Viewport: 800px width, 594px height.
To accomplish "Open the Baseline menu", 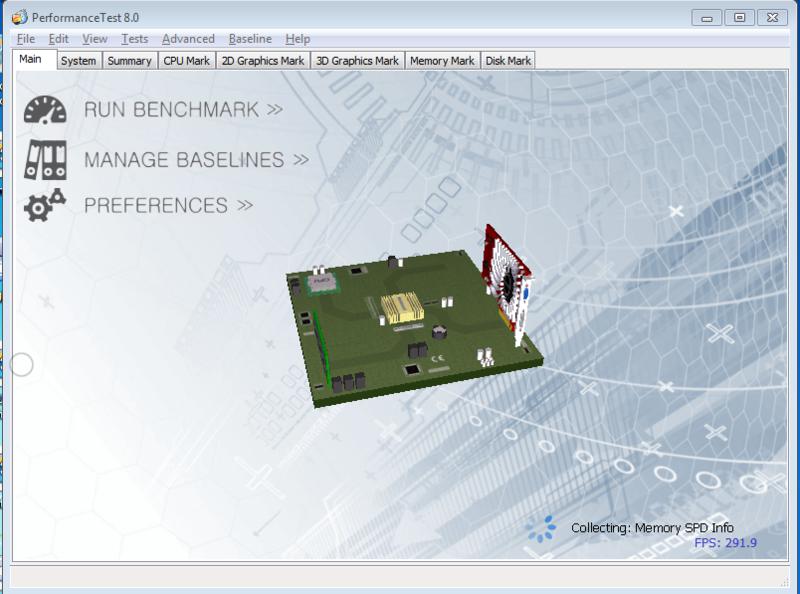I will [x=250, y=39].
